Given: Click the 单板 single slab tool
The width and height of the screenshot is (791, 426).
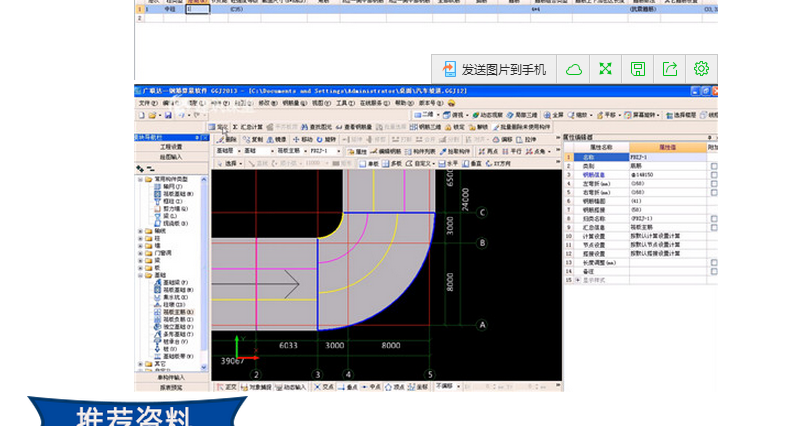Looking at the screenshot, I should pyautogui.click(x=369, y=164).
